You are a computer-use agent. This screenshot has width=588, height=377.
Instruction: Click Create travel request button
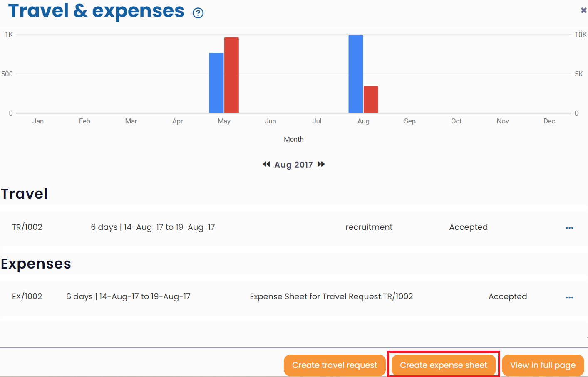(x=334, y=365)
